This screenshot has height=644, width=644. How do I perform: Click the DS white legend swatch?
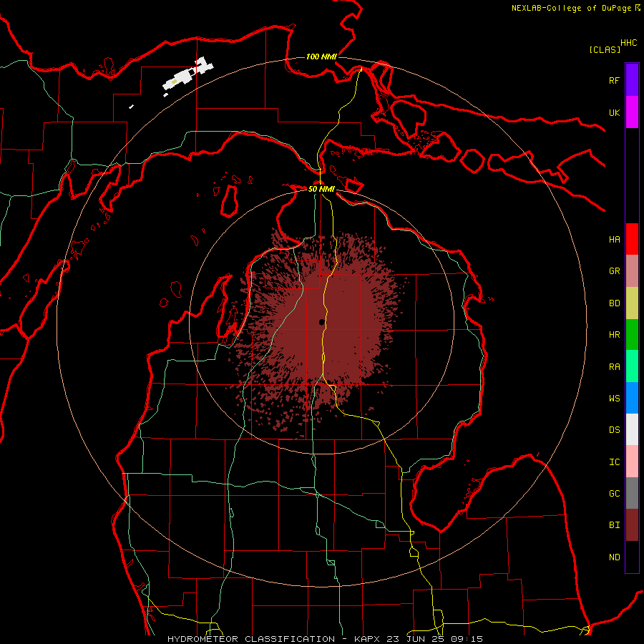pos(632,429)
